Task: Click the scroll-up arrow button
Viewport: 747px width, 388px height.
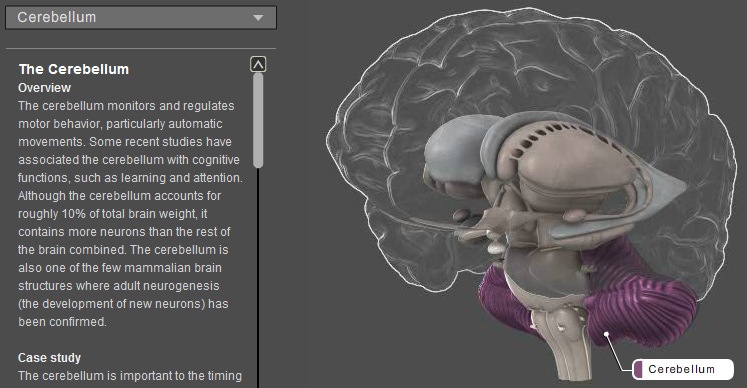Action: tap(258, 64)
